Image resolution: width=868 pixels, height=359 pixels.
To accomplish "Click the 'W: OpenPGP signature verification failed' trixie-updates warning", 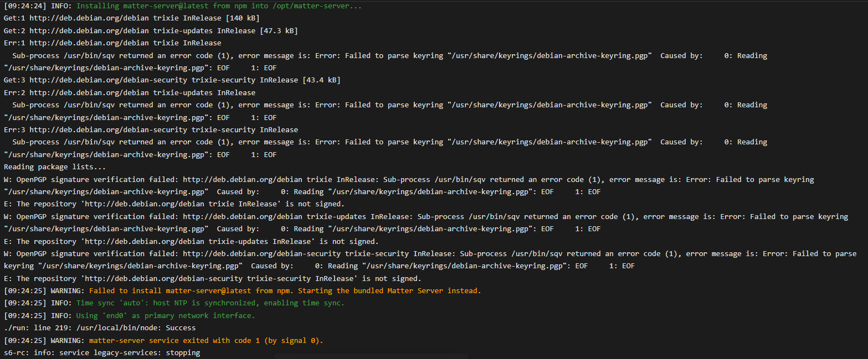I will click(x=426, y=222).
